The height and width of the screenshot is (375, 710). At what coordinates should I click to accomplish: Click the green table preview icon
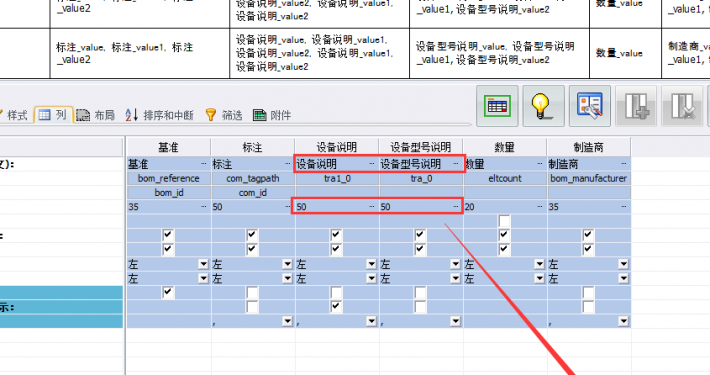tap(497, 106)
